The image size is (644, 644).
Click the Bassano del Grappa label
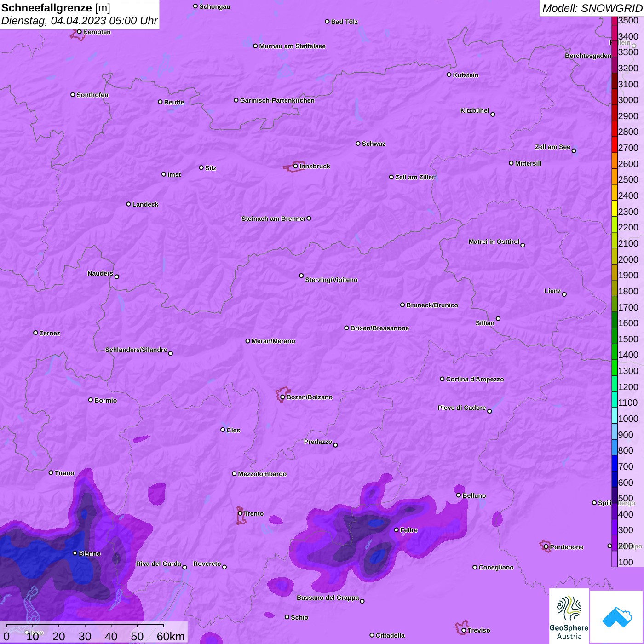(x=328, y=598)
